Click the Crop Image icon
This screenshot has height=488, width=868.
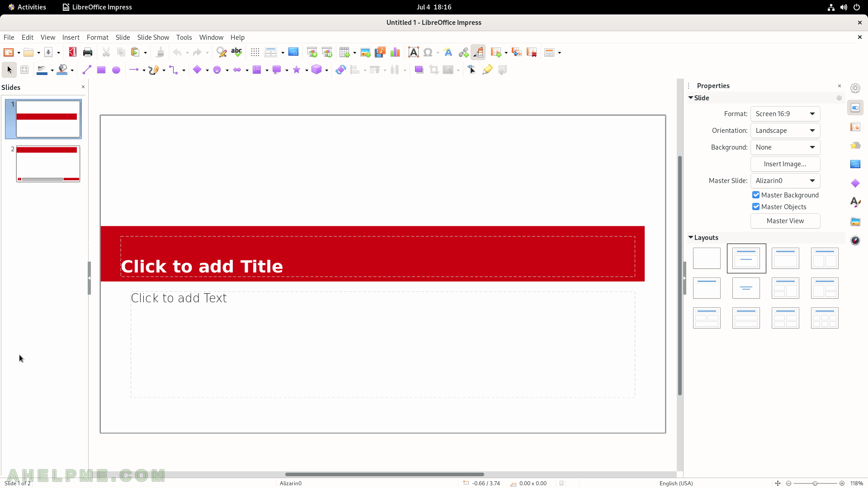(434, 70)
